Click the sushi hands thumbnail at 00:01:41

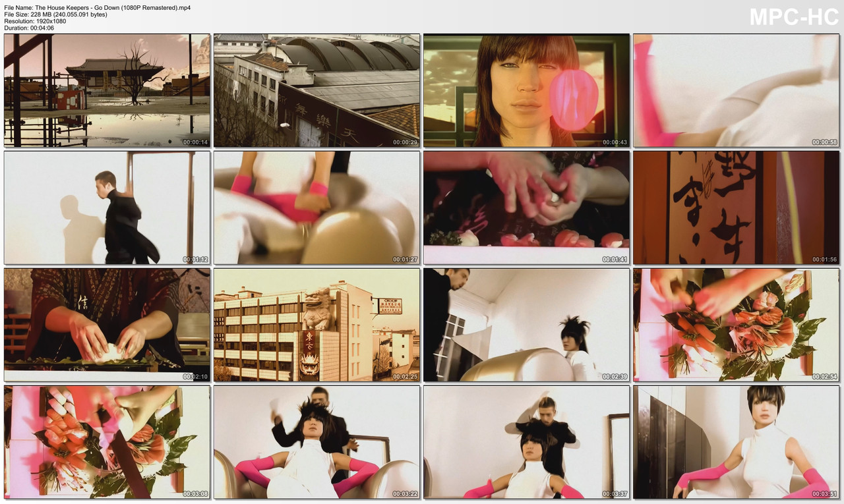[x=526, y=208]
